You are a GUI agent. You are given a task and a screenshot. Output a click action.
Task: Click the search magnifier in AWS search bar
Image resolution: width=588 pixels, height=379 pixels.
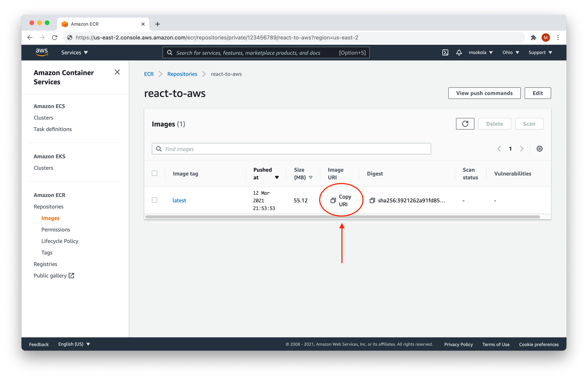click(x=170, y=53)
